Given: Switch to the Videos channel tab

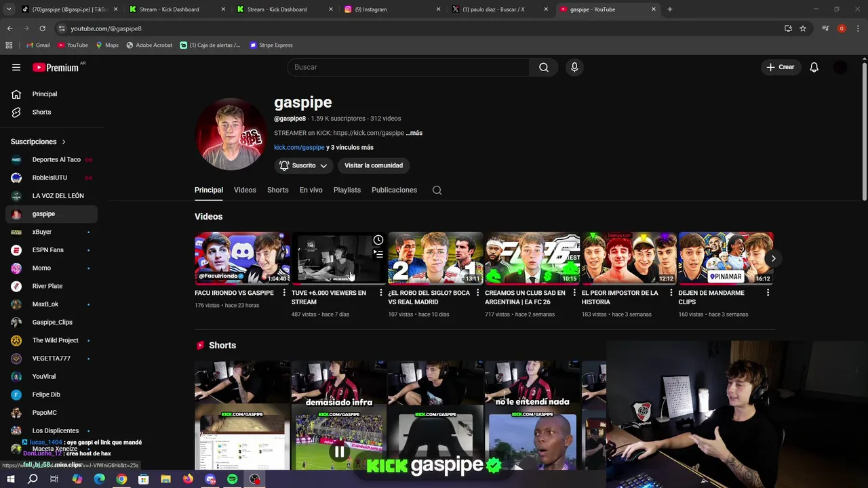Looking at the screenshot, I should point(245,190).
